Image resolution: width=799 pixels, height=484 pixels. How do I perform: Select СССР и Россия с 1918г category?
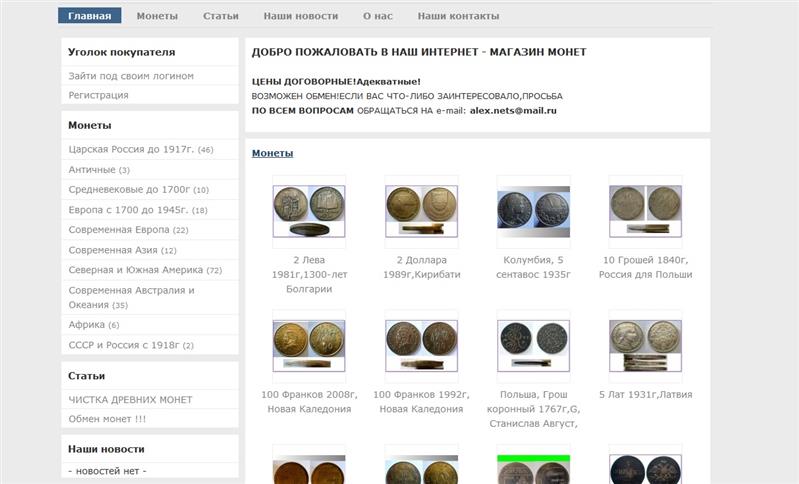coord(123,345)
